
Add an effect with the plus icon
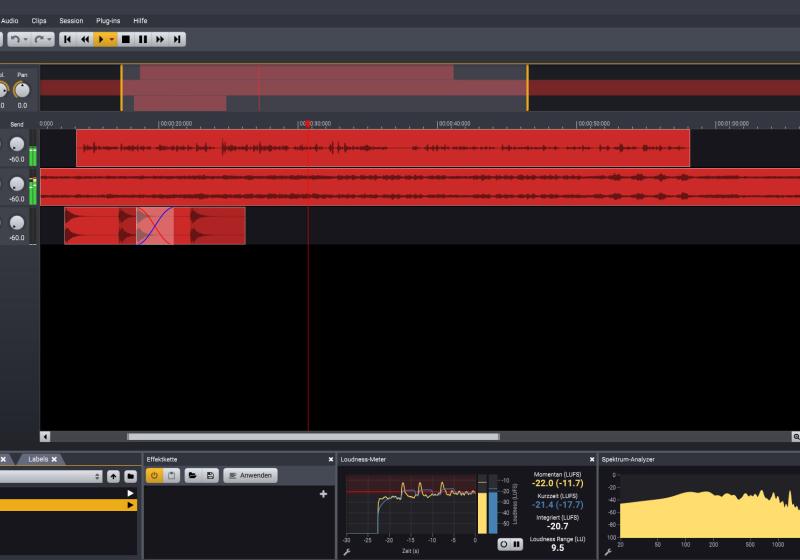(323, 494)
